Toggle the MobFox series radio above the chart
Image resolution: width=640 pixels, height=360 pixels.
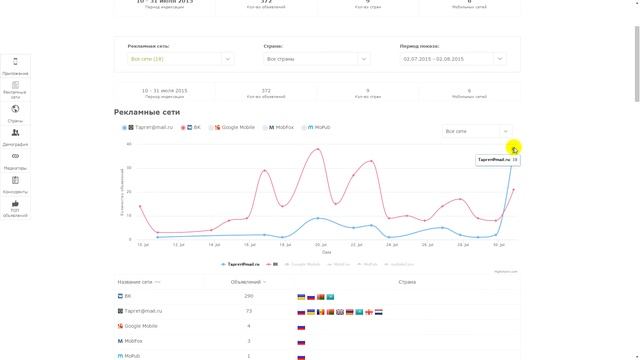pyautogui.click(x=265, y=128)
